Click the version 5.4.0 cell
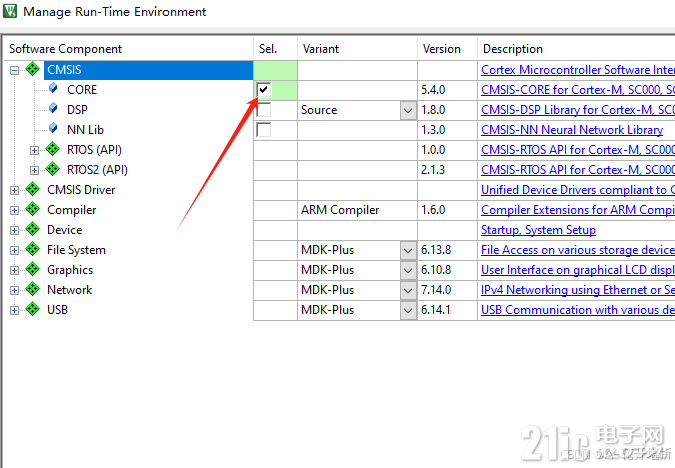 (448, 90)
